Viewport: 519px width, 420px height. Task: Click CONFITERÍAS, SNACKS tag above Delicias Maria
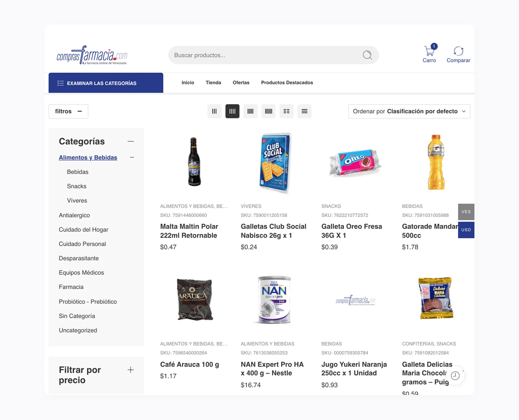click(x=429, y=344)
